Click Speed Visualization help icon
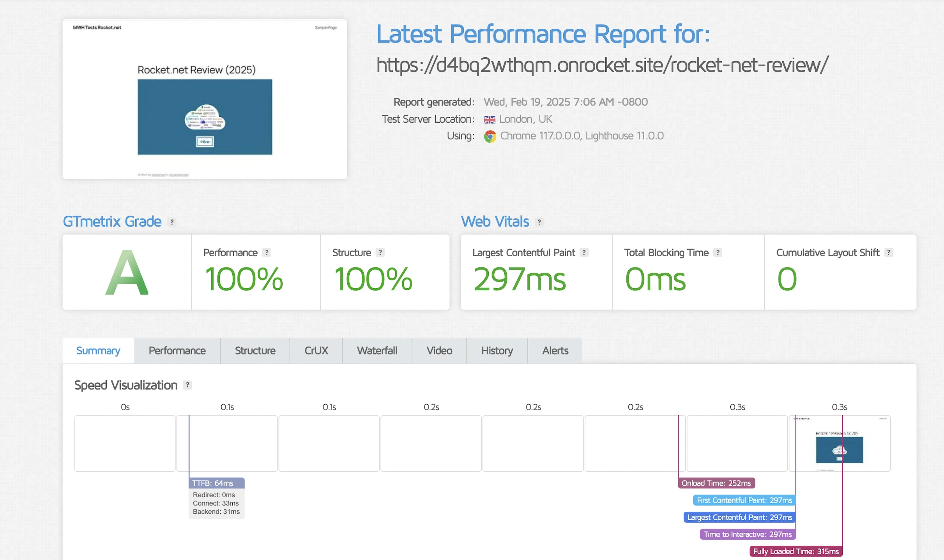 point(187,385)
